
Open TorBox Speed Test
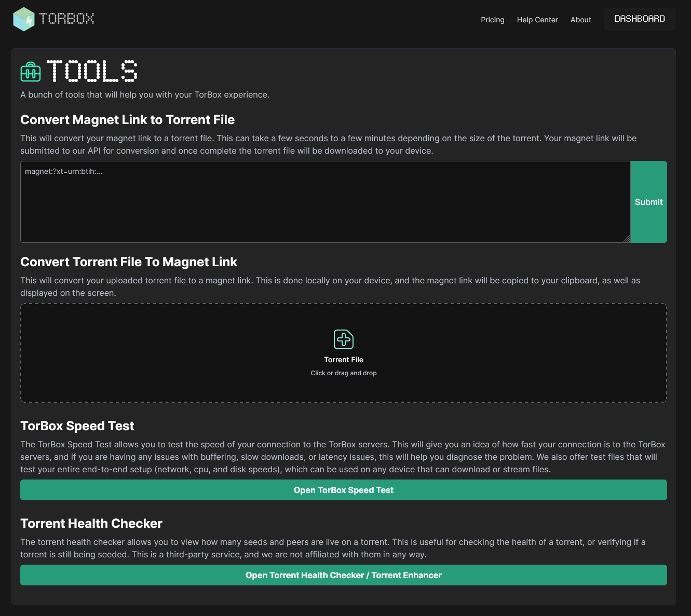click(x=344, y=490)
